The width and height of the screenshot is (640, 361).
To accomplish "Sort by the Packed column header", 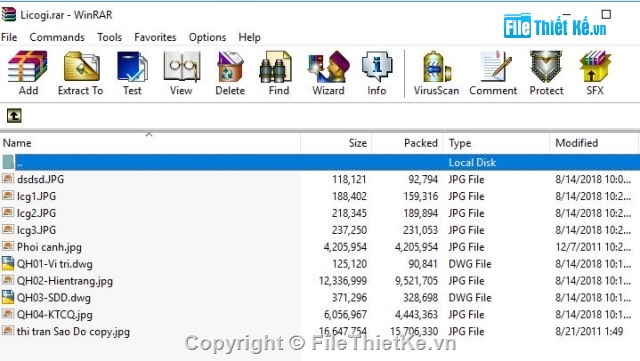I will tap(407, 143).
